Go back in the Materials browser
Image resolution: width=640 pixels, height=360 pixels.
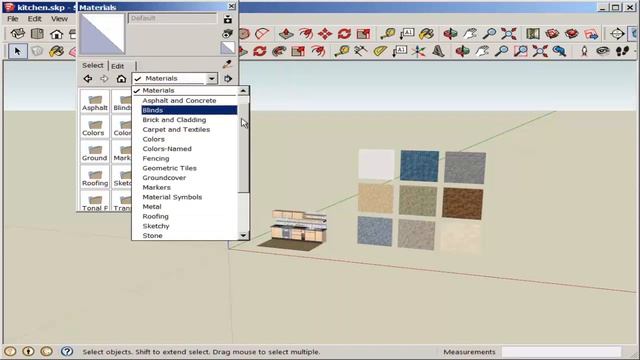click(87, 78)
